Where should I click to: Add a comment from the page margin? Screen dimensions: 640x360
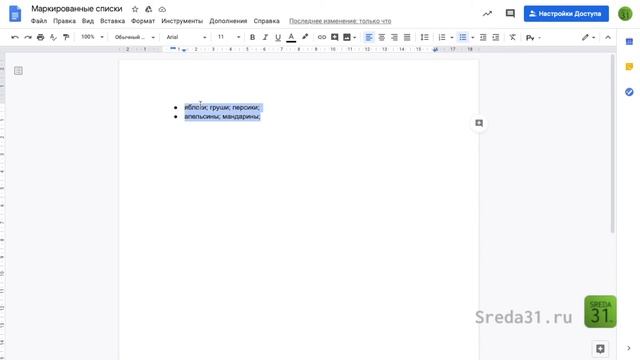pyautogui.click(x=479, y=123)
